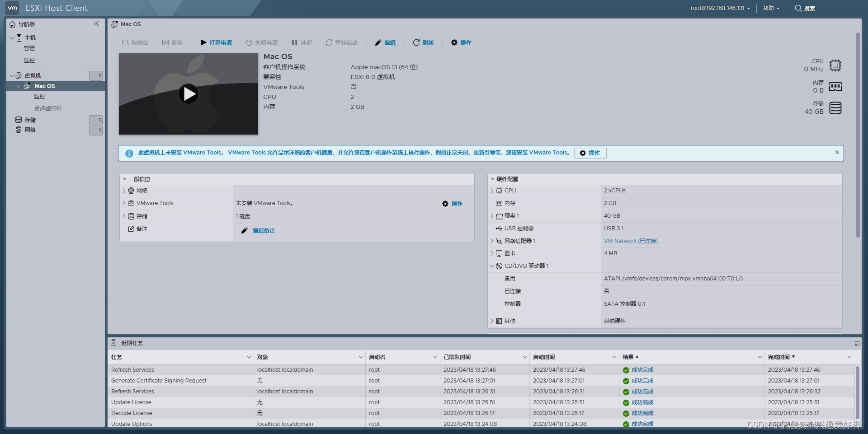Open Manage under Host
Viewport: 868px width, 434px height.
(29, 48)
